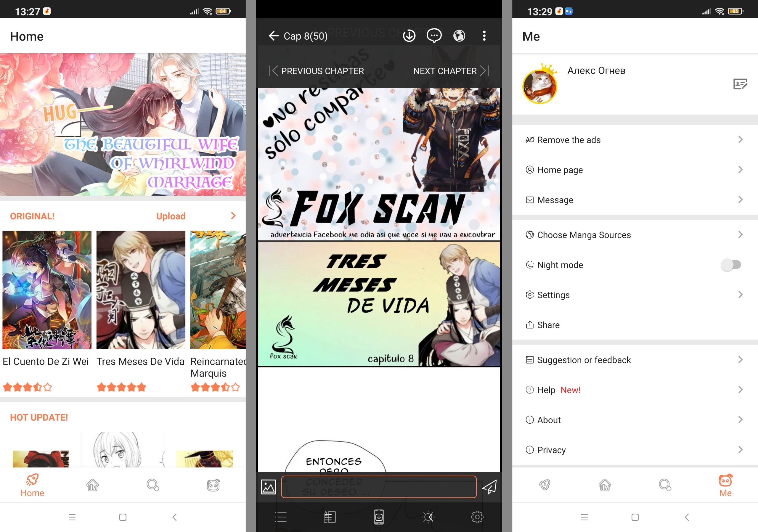Tap the speech bubble comments icon
The height and width of the screenshot is (532, 758).
434,36
